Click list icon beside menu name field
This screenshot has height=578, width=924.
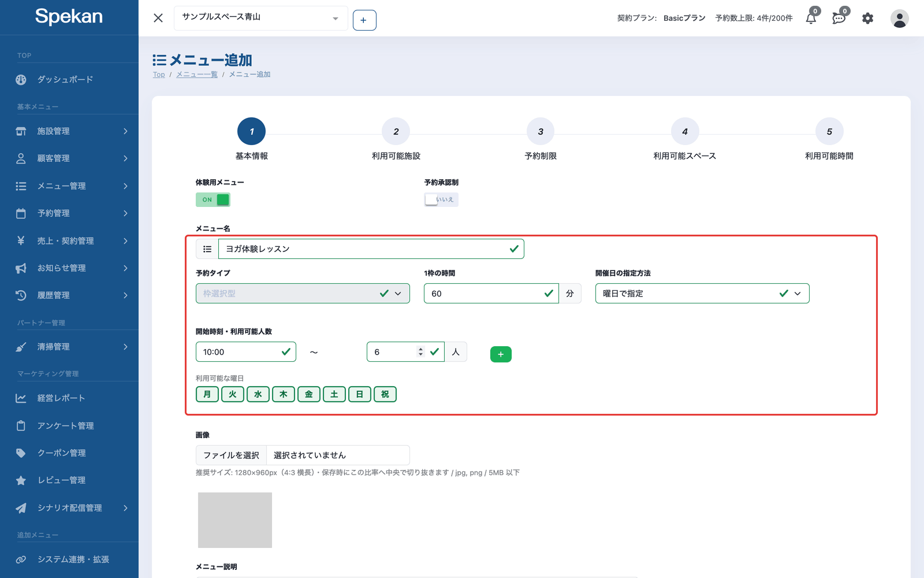coord(207,249)
